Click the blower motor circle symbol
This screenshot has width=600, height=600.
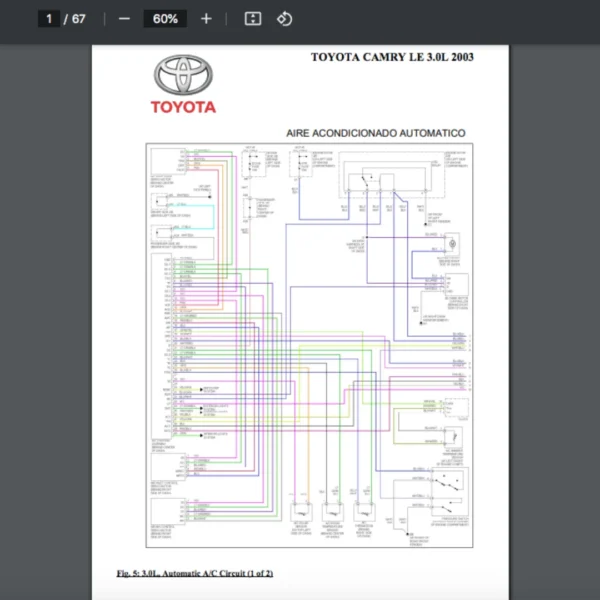(x=451, y=244)
